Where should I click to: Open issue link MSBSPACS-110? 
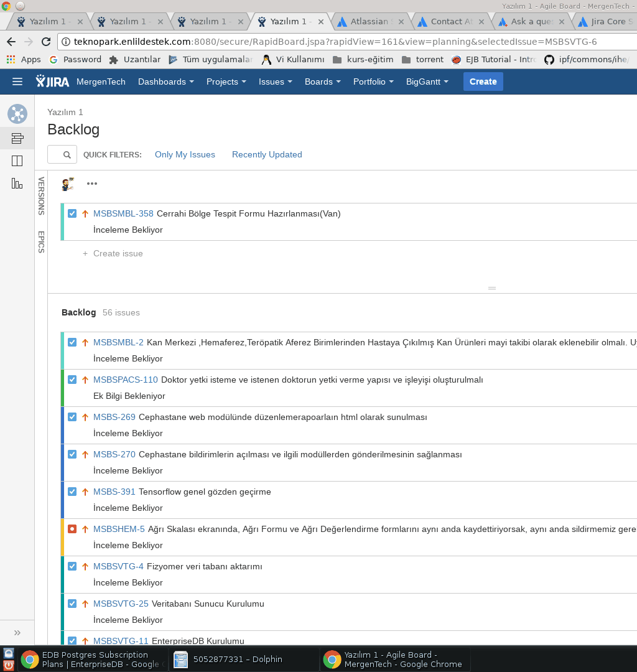(x=126, y=380)
